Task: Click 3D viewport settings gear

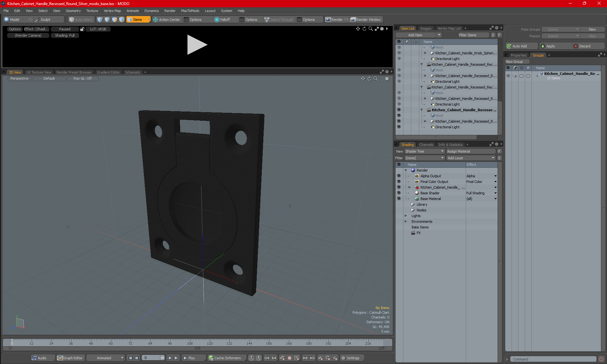Action: point(387,79)
